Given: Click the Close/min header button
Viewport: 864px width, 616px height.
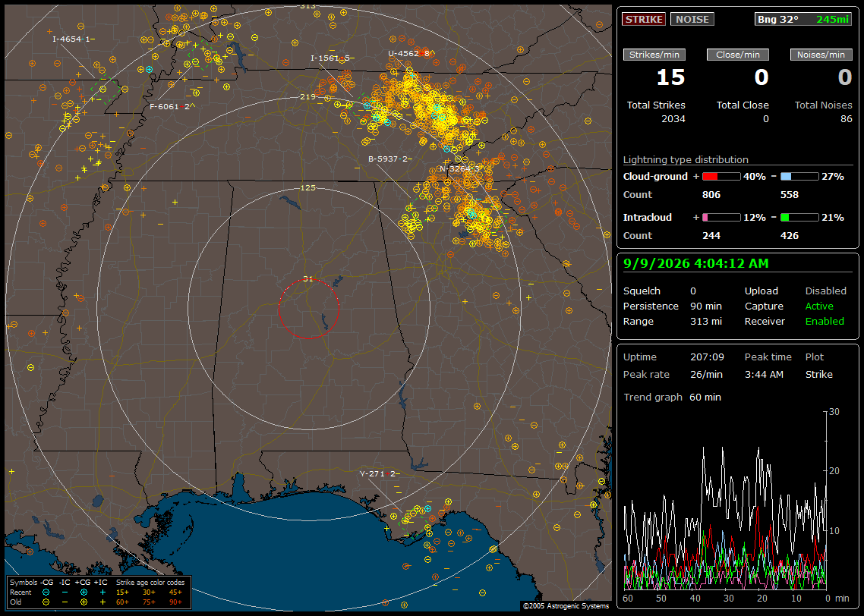Looking at the screenshot, I should coord(738,55).
